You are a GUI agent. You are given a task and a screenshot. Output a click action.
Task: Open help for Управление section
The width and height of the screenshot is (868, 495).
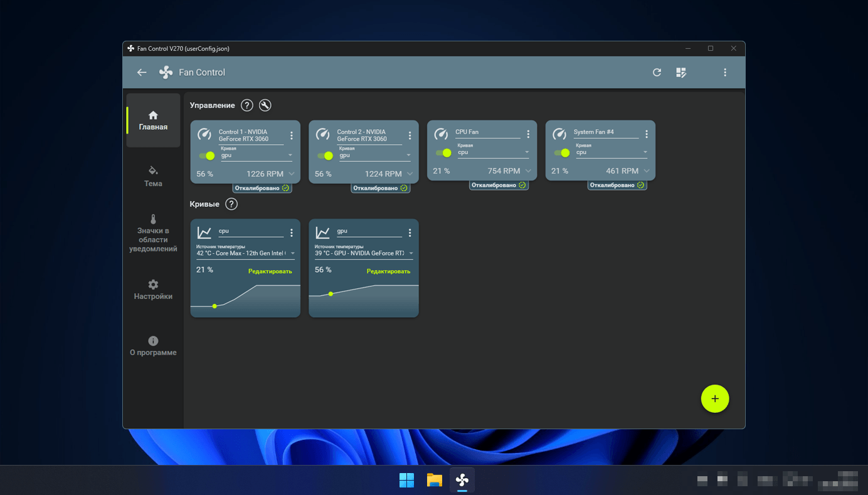click(247, 105)
